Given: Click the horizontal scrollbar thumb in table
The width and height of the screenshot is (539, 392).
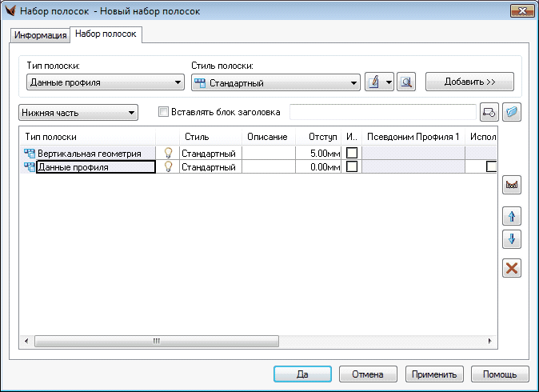Looking at the screenshot, I should (x=157, y=341).
